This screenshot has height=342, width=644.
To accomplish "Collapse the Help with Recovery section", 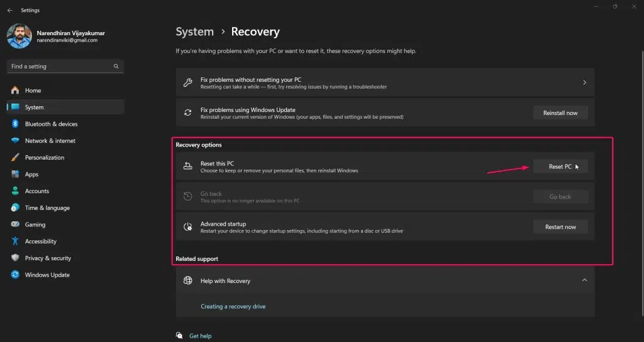I will pos(584,280).
